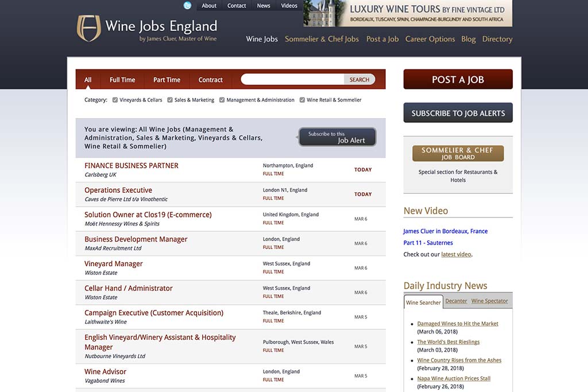Switch to the Decanter news tab
588x392 pixels.
[x=456, y=301]
